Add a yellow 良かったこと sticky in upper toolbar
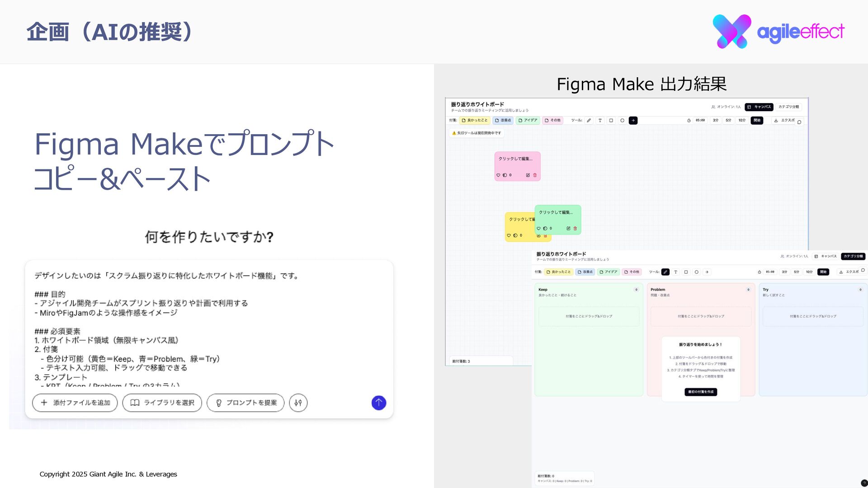The height and width of the screenshot is (488, 868). tap(475, 121)
